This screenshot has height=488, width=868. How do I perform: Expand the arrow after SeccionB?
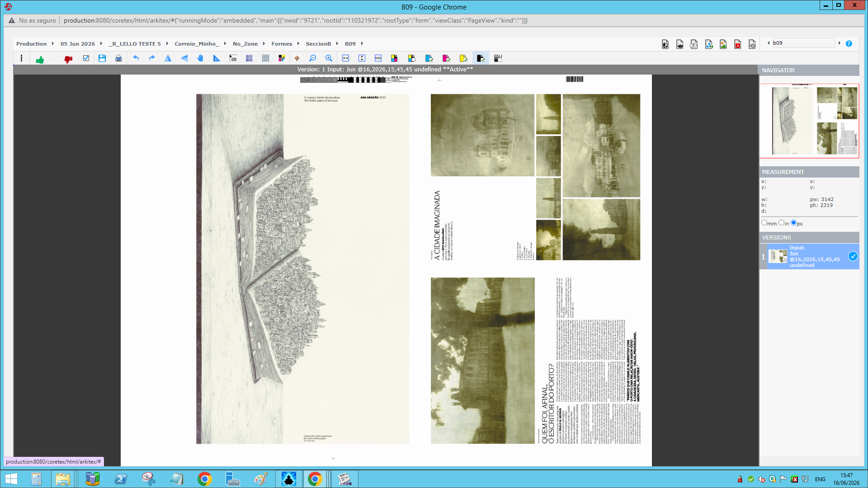pyautogui.click(x=337, y=43)
